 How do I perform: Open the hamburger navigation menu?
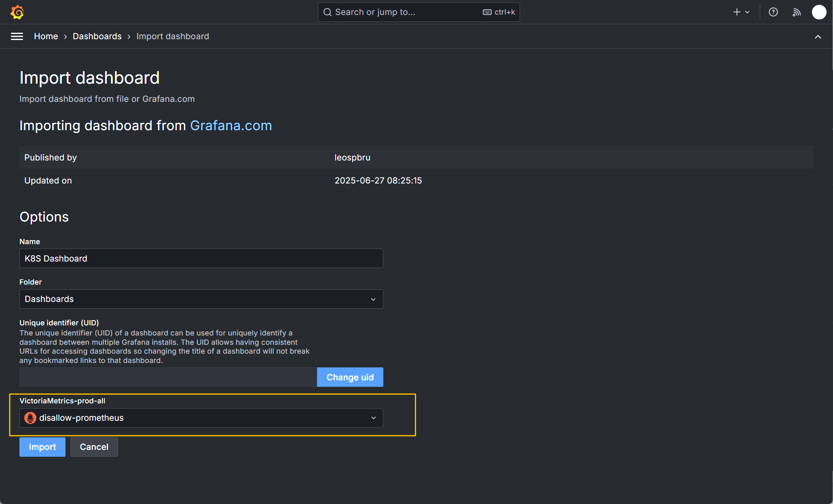(17, 36)
